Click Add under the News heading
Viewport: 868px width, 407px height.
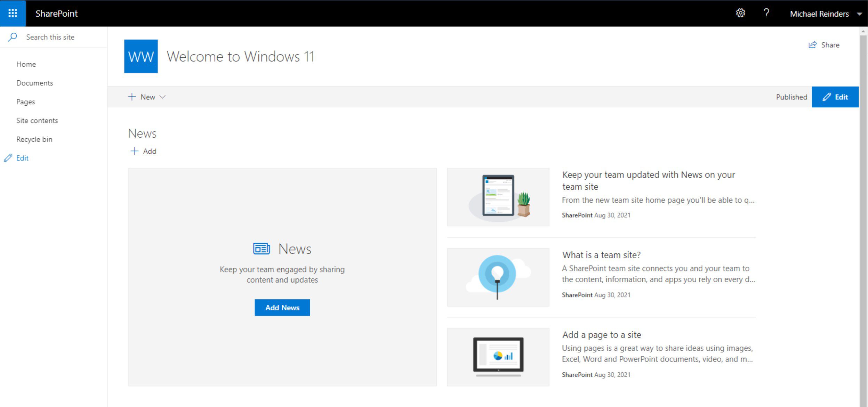tap(143, 151)
